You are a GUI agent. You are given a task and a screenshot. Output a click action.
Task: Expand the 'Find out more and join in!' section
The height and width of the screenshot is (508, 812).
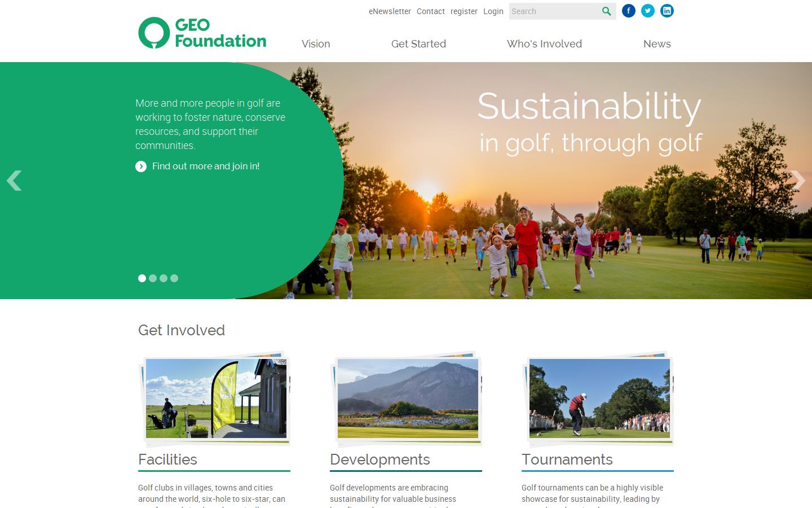point(205,166)
